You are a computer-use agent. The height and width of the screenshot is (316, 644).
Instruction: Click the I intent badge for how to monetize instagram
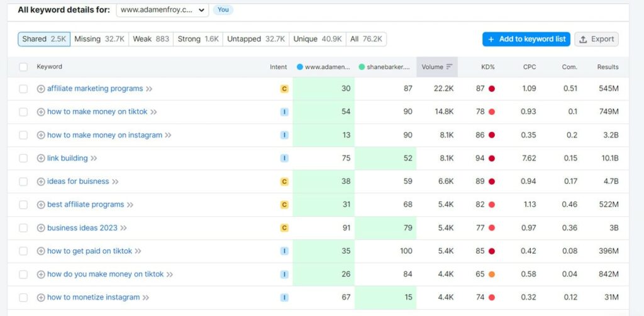[284, 298]
